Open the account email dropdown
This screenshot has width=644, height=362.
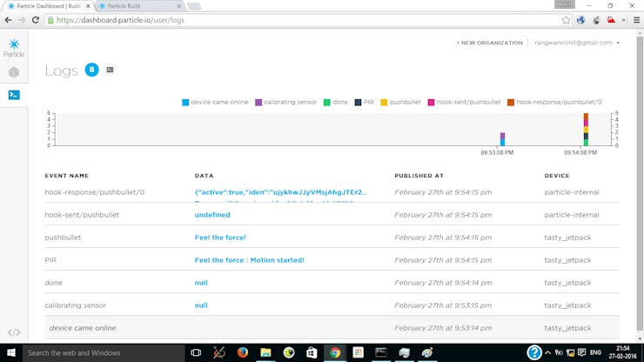click(577, 43)
